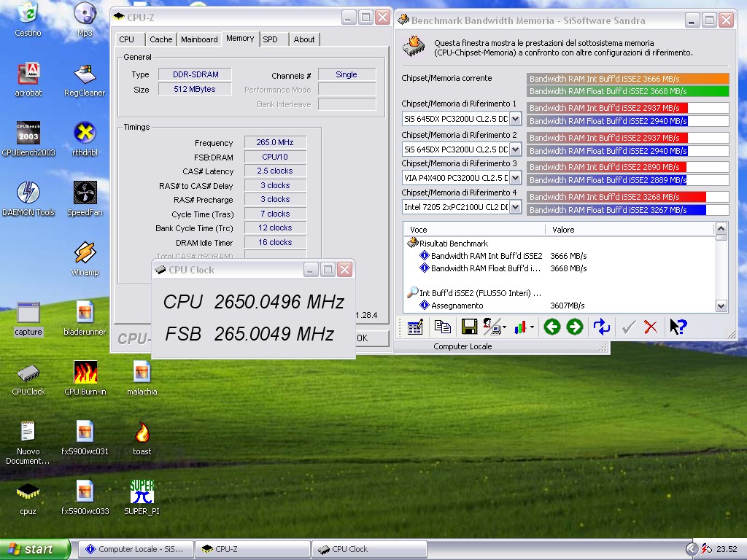Click the Voce column header
Image resolution: width=747 pixels, height=560 pixels.
(x=474, y=230)
